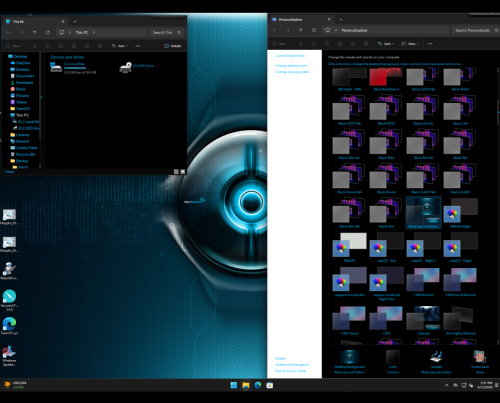This screenshot has width=500, height=403.
Task: Open the ellipsis menu in Personalization toolbar
Action: coord(430,44)
